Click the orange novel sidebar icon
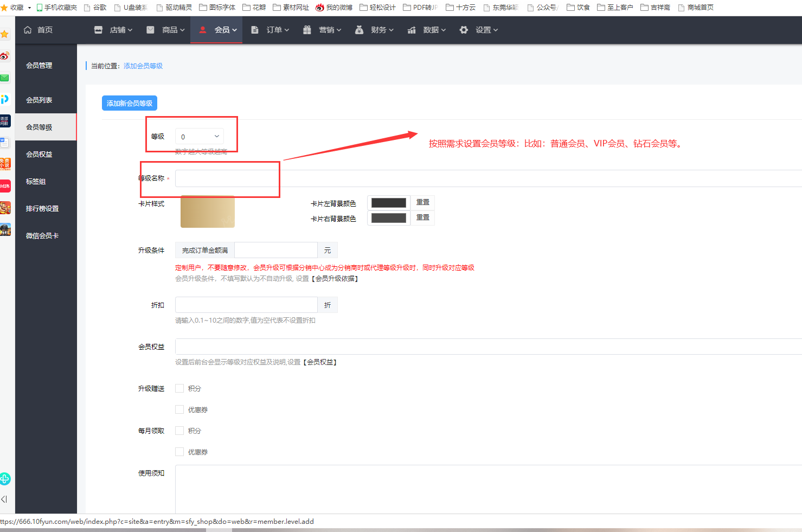 click(5, 164)
